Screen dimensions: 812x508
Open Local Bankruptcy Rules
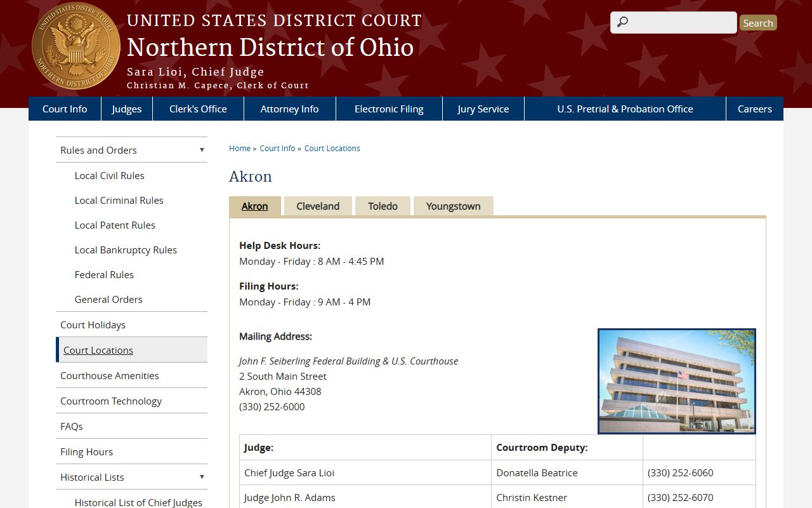click(126, 250)
